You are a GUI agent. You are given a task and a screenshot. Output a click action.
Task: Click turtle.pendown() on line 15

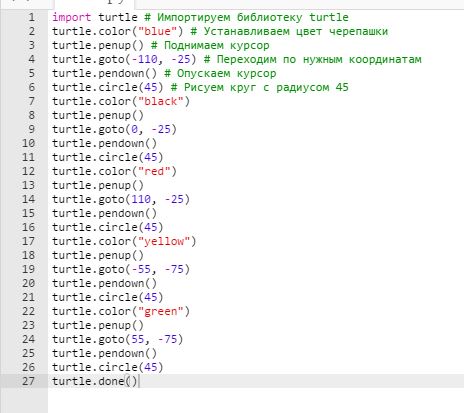pyautogui.click(x=105, y=213)
